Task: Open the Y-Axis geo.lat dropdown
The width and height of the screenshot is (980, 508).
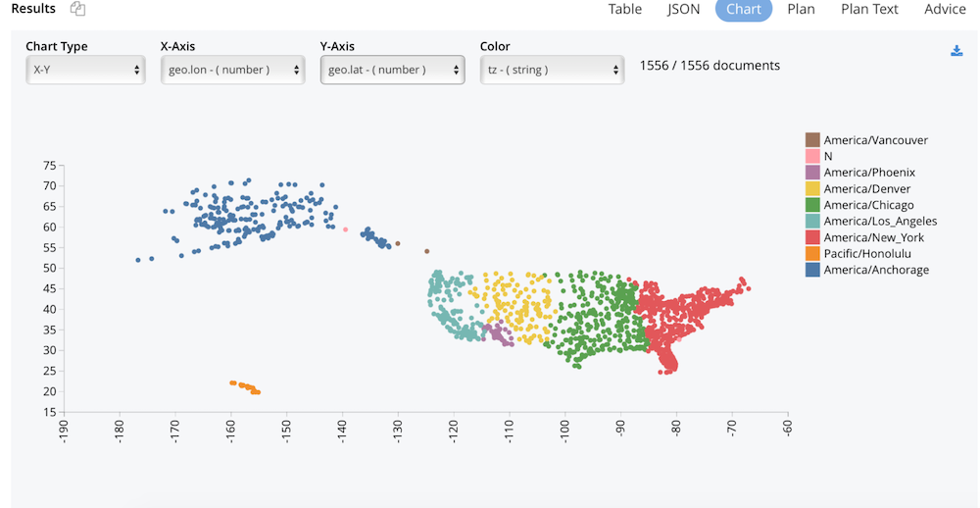Action: [393, 70]
